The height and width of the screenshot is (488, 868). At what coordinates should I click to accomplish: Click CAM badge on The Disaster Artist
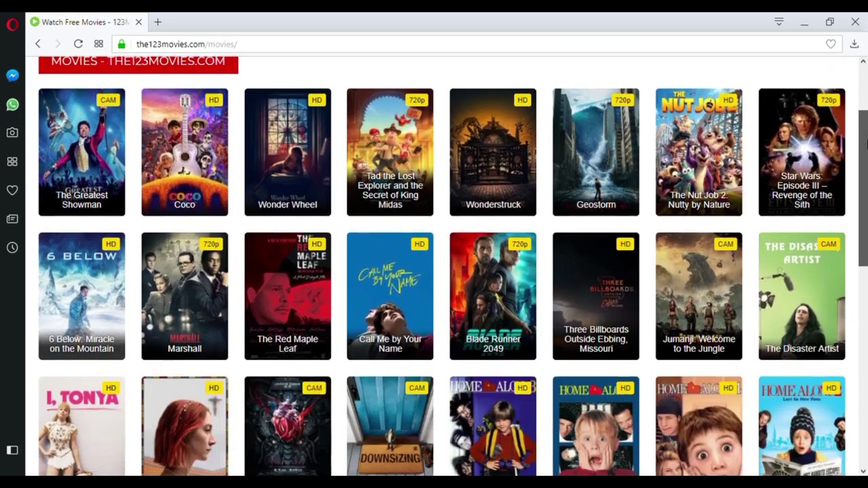click(828, 244)
